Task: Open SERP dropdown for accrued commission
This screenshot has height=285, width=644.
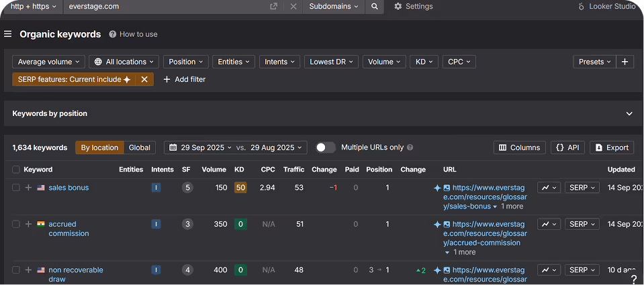Action: point(582,224)
